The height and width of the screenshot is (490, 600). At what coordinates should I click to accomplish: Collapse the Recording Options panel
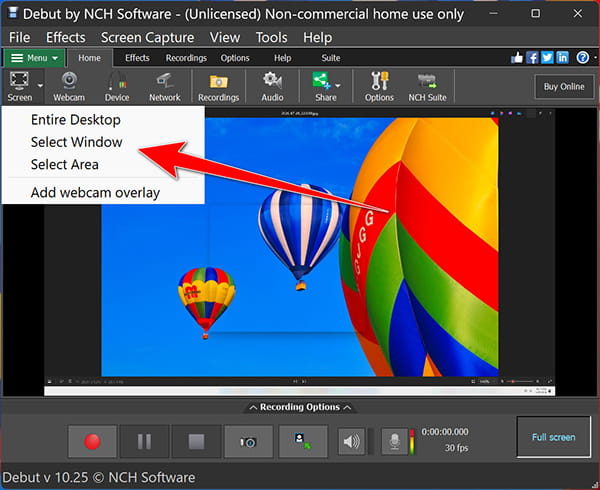click(300, 407)
